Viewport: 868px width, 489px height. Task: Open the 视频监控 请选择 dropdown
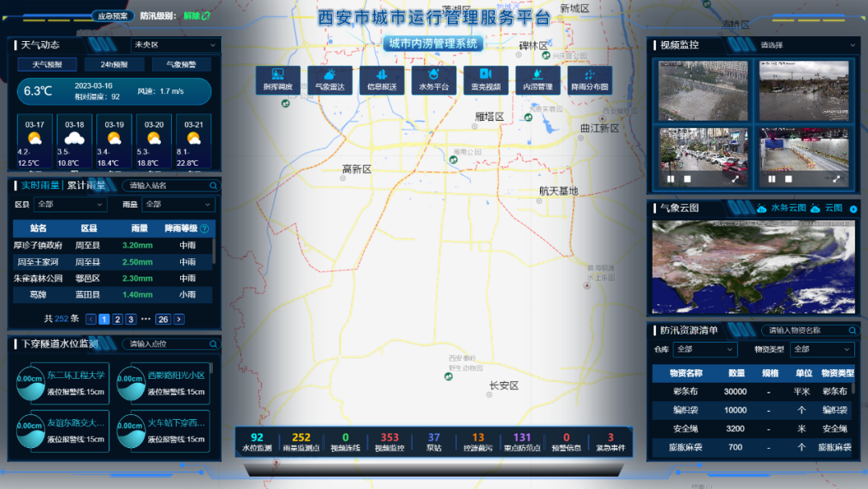pyautogui.click(x=807, y=45)
